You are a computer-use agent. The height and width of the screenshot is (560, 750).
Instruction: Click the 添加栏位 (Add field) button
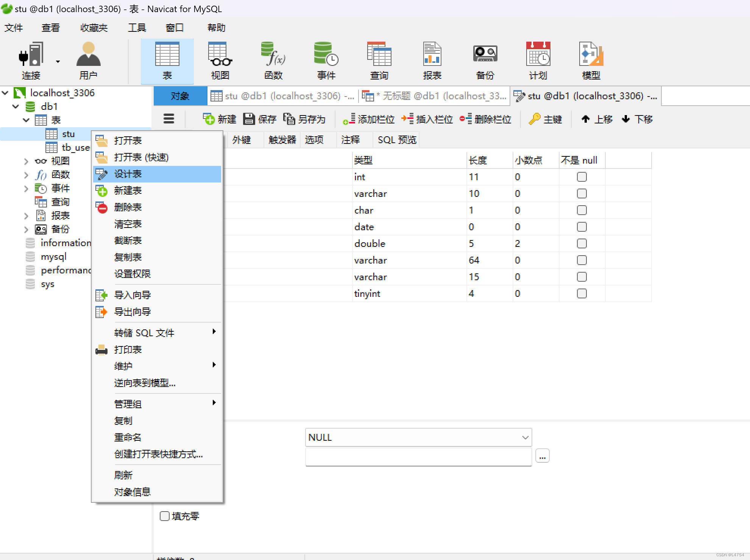[x=369, y=119]
